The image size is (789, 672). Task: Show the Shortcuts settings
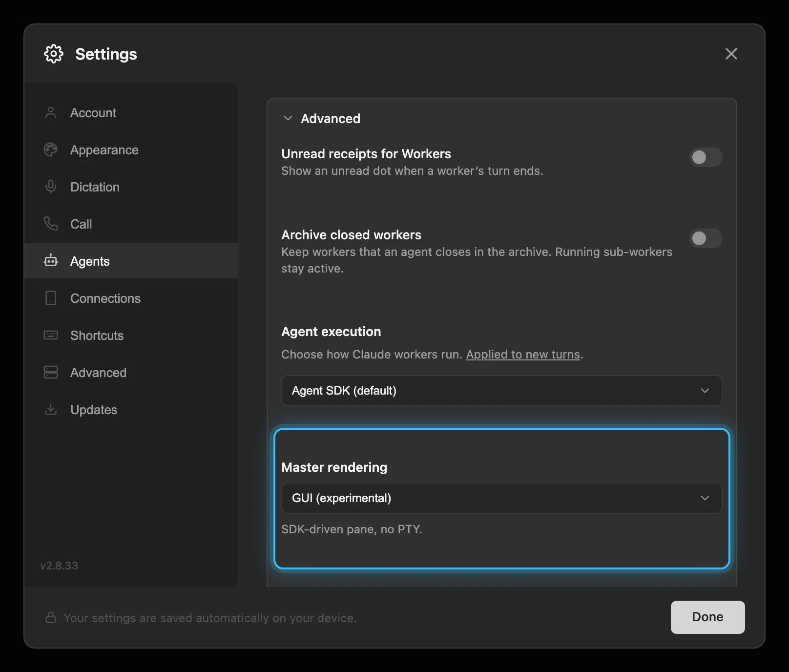[x=131, y=336]
